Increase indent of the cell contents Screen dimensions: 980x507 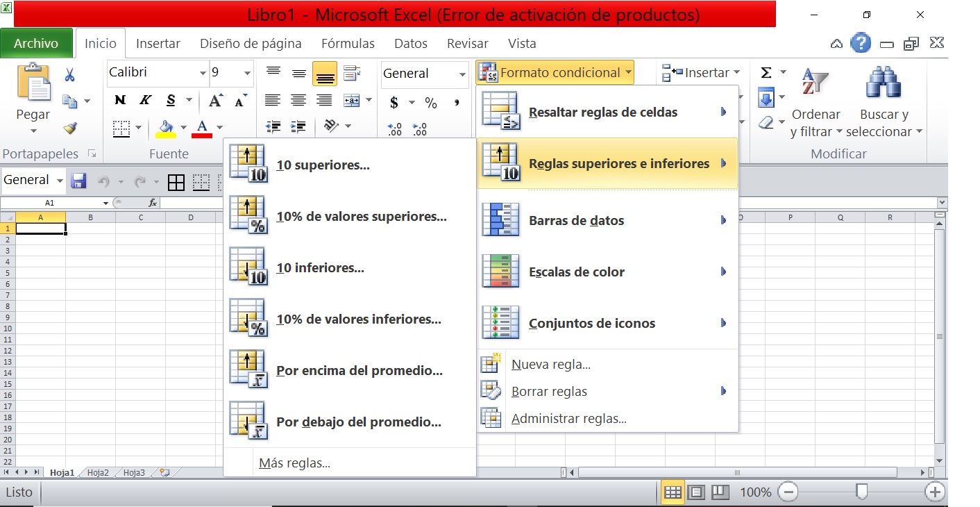pyautogui.click(x=298, y=127)
